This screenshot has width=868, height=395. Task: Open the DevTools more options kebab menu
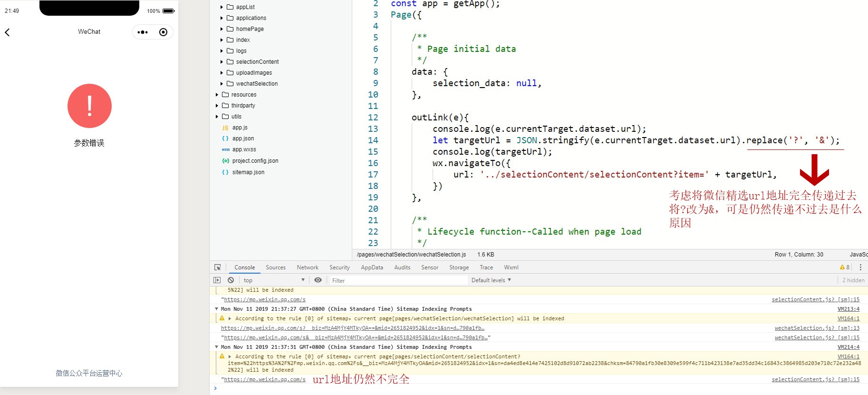860,267
